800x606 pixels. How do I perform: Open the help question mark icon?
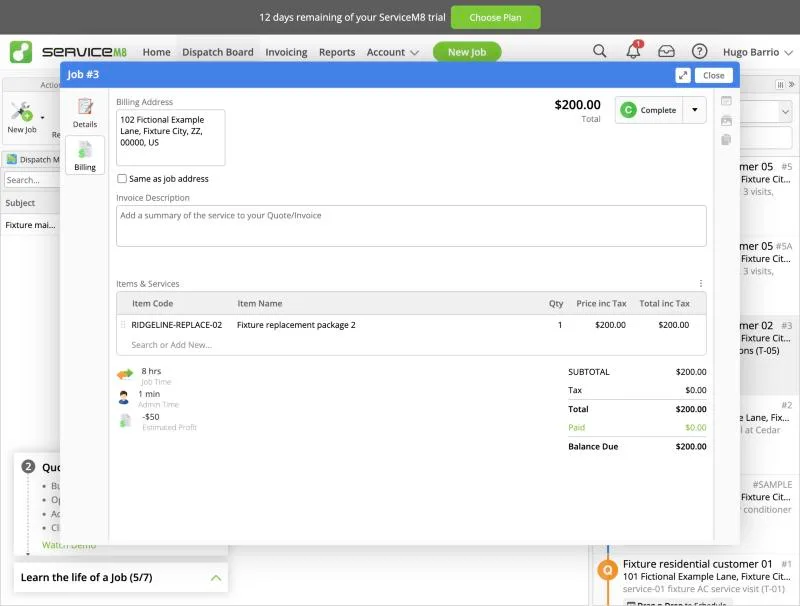tap(699, 52)
